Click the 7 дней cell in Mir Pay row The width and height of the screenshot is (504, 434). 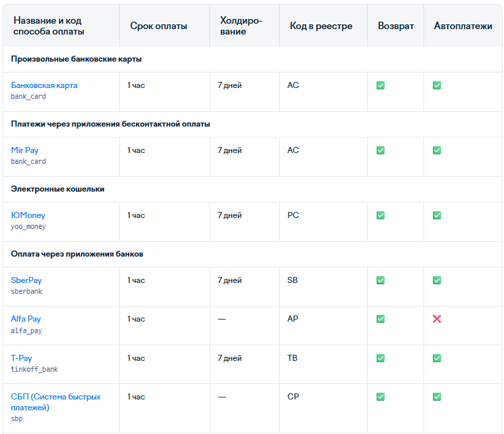(230, 150)
